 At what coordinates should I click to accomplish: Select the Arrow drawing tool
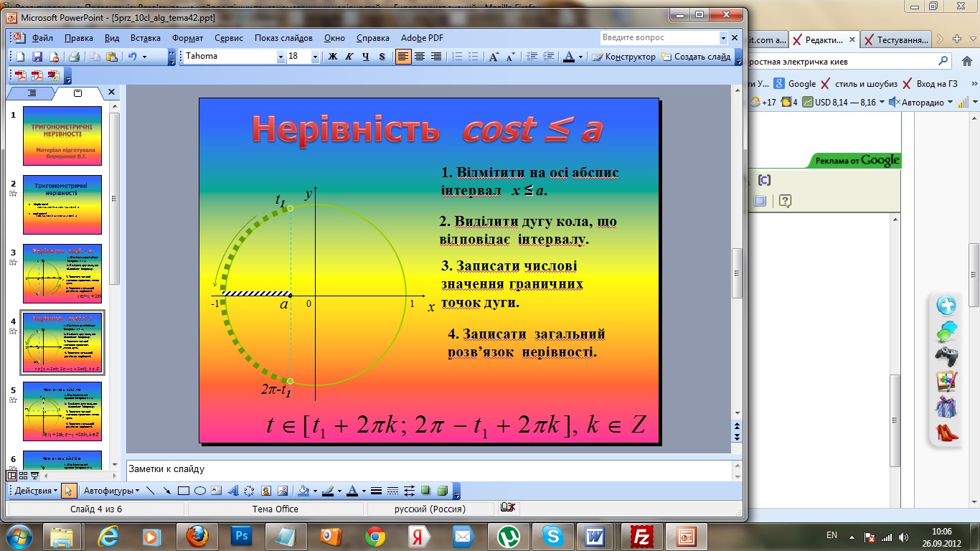point(167,491)
